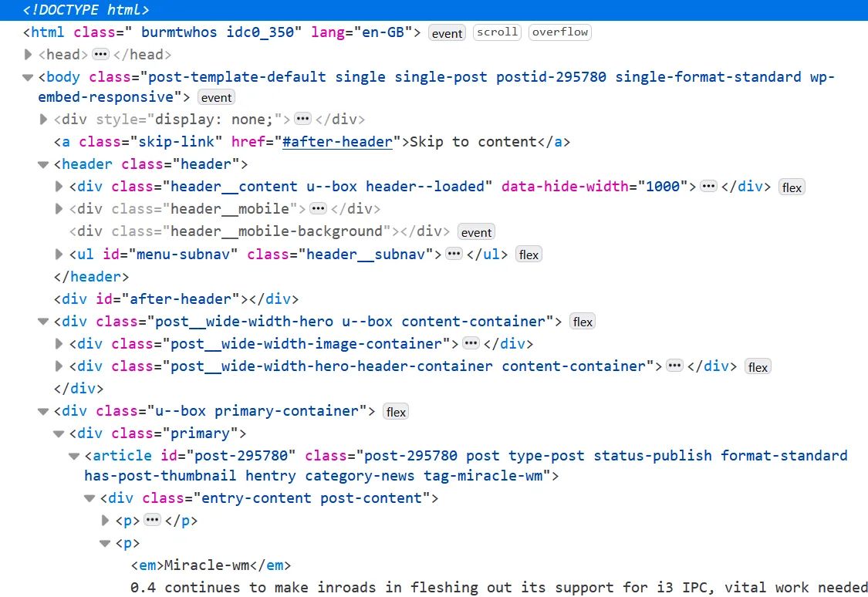Viewport: 868px width, 597px height.
Task: Select the em element containing Miracle-wm
Action: point(211,565)
